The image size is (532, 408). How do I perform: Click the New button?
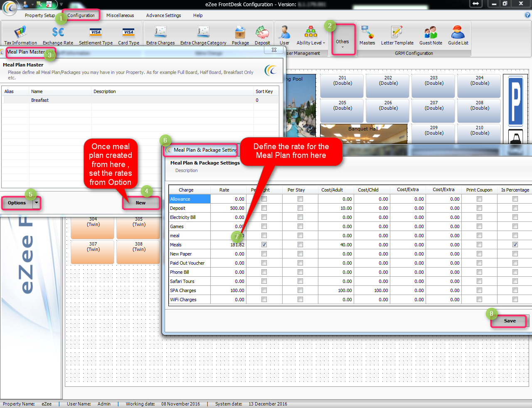[x=140, y=203]
